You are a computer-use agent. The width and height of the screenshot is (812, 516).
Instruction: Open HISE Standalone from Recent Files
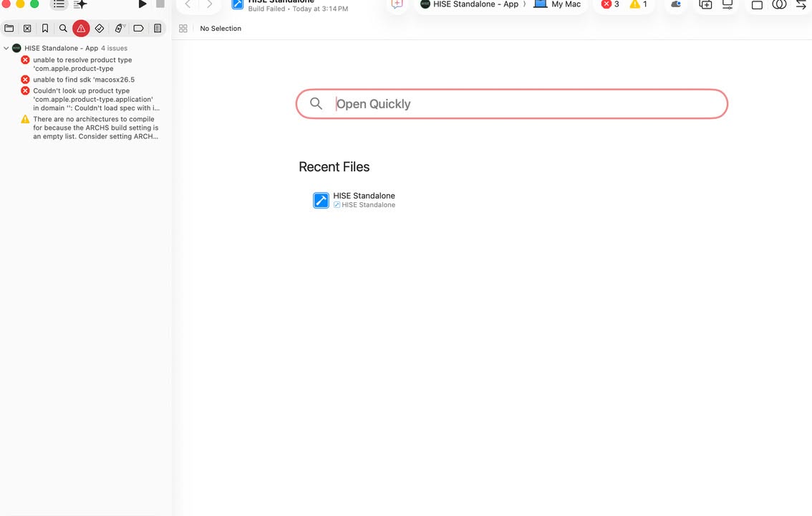pos(354,200)
